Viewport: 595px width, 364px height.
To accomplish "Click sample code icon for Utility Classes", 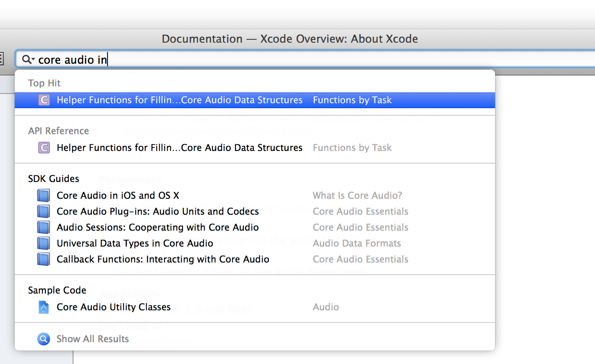I will click(44, 307).
